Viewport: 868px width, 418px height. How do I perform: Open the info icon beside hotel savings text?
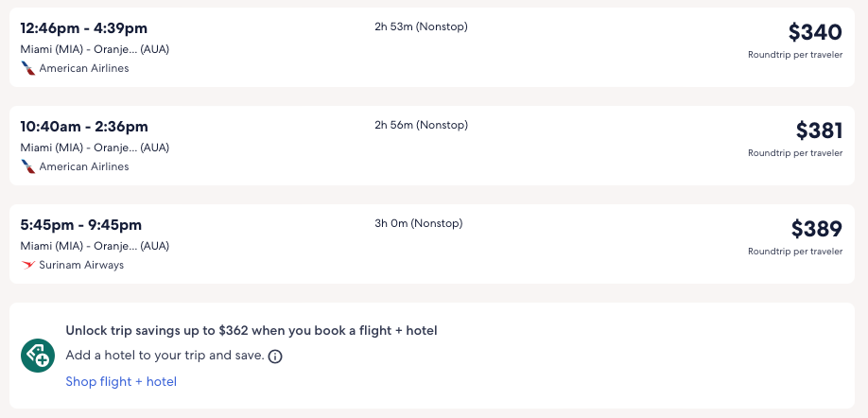coord(275,357)
